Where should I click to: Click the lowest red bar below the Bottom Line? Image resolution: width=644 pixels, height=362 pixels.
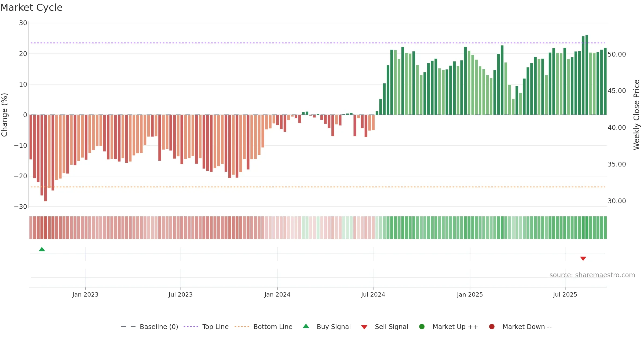46,158
